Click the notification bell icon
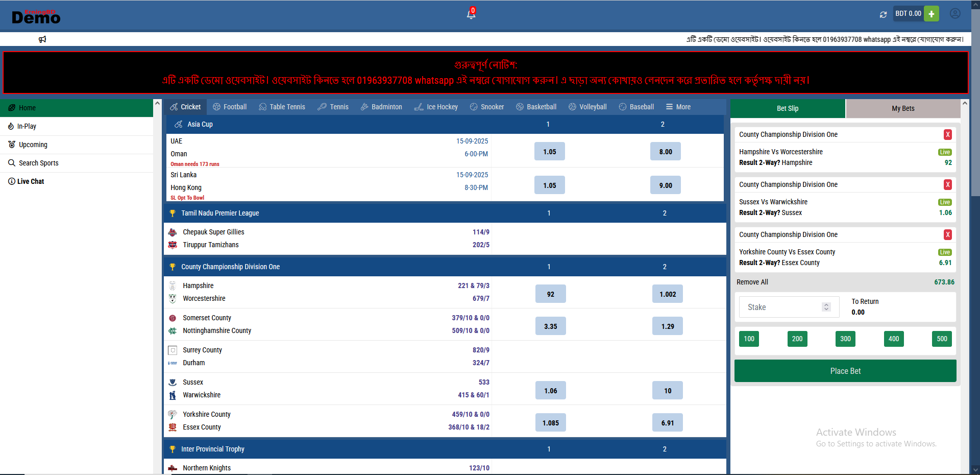The height and width of the screenshot is (475, 980). 471,14
